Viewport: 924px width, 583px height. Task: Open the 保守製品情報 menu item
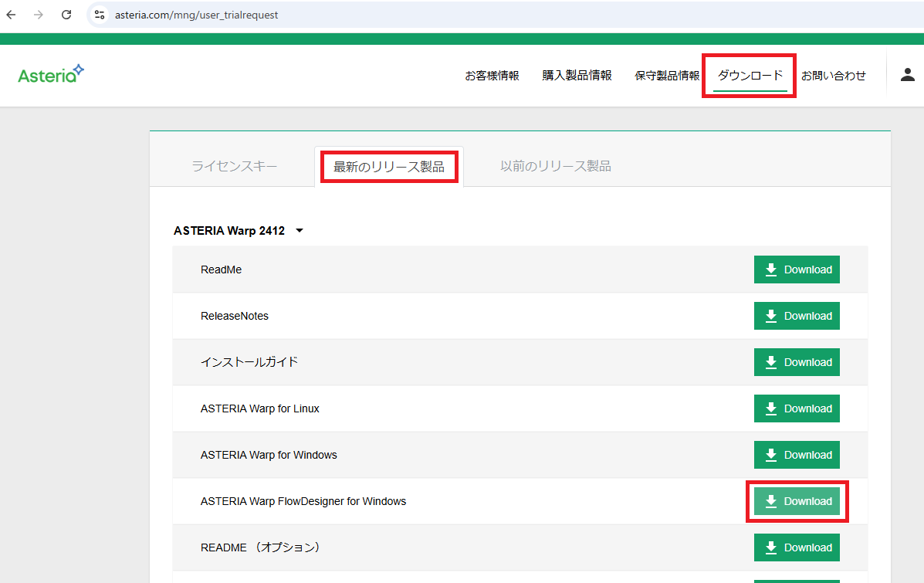667,76
